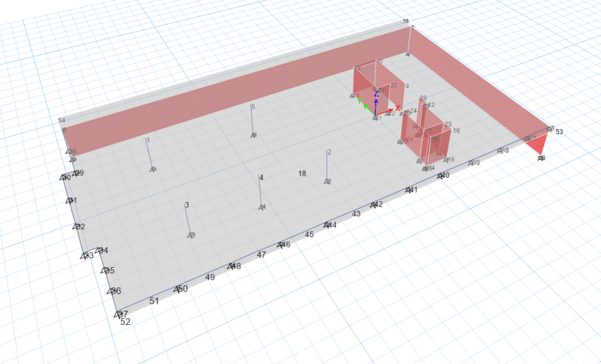The image size is (601, 364).
Task: Select the support at base of column 1
Action: coord(153,169)
